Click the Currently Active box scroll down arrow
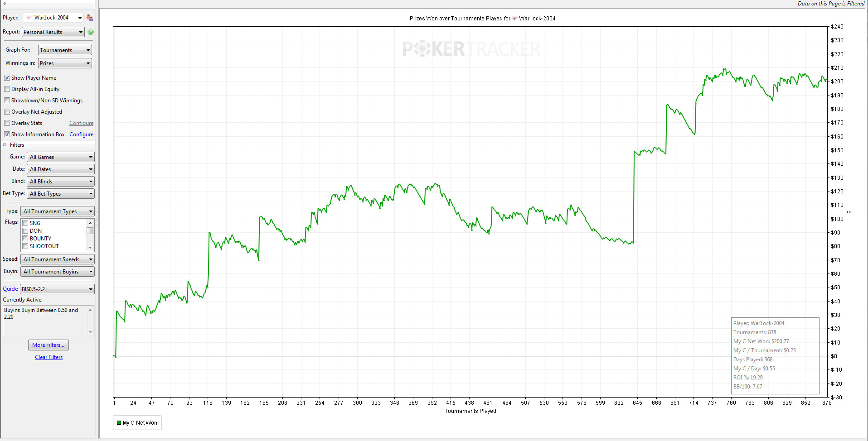 [90, 332]
